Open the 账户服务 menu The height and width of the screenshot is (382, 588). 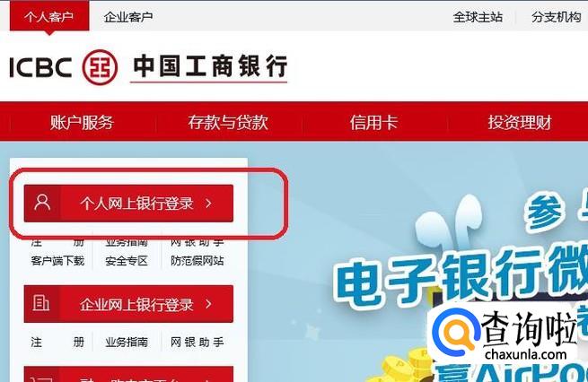click(x=82, y=122)
